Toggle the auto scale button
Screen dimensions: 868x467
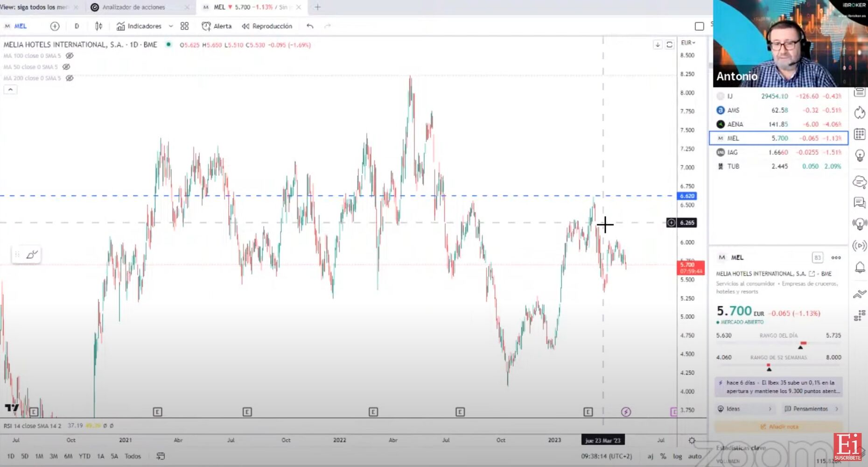click(695, 456)
